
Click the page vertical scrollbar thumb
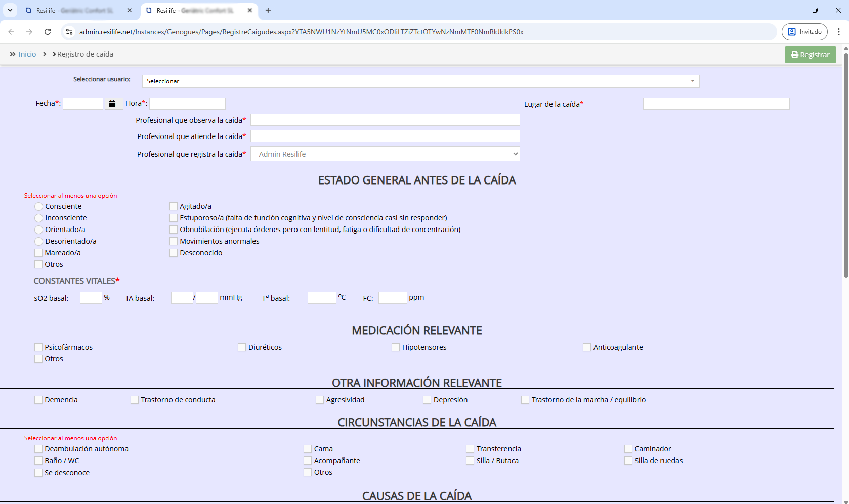pos(846,164)
